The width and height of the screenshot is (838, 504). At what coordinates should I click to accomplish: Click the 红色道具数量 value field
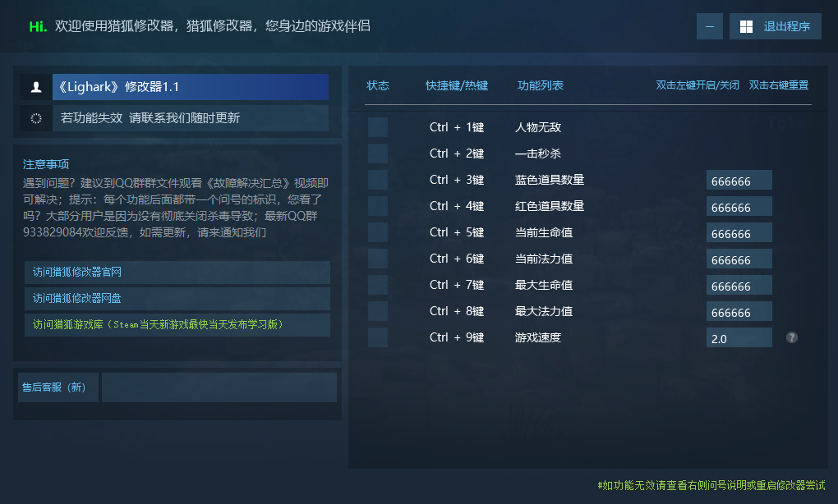tap(739, 206)
